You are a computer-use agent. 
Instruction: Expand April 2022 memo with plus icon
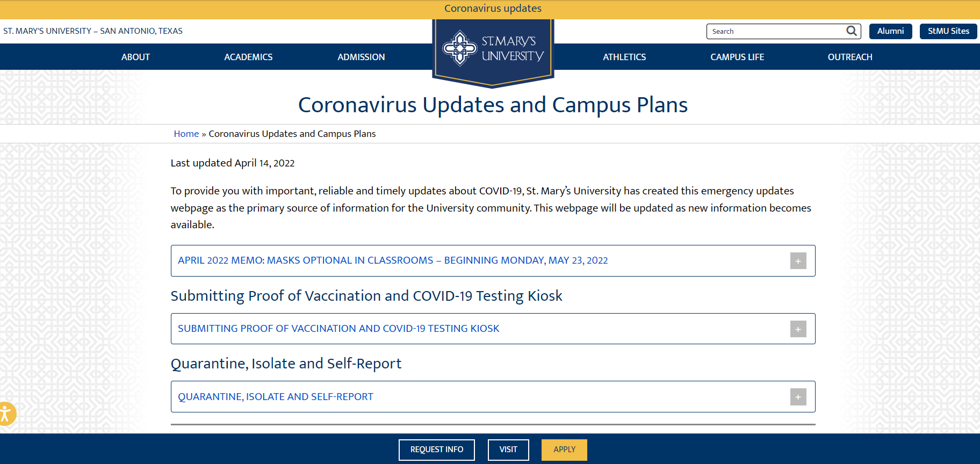pos(798,261)
